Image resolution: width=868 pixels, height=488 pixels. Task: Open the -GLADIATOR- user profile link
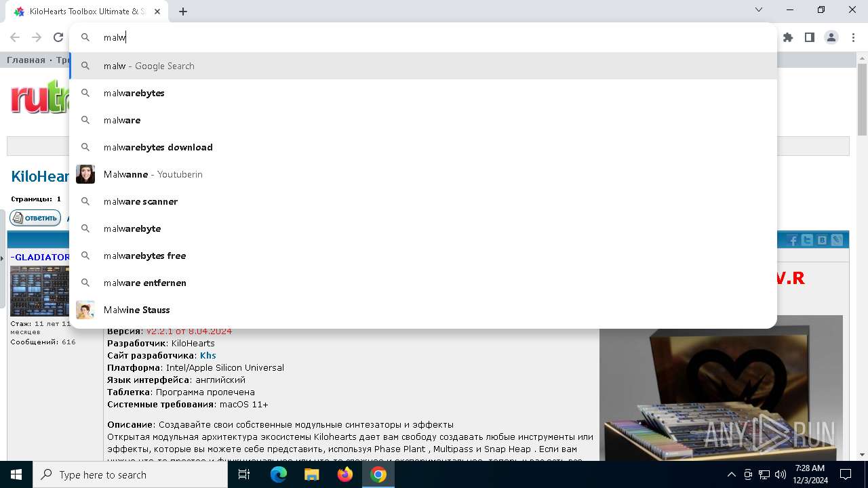[x=40, y=257]
